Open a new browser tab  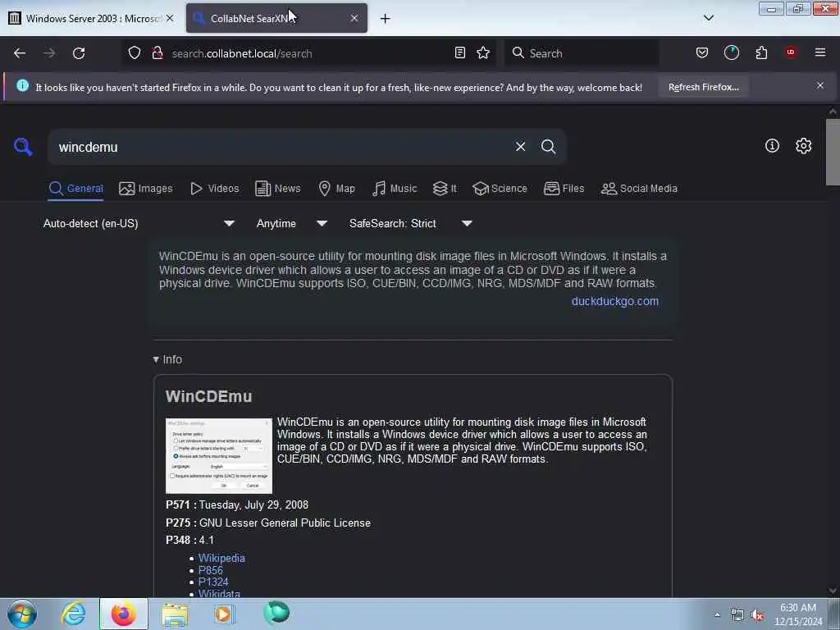(x=386, y=19)
